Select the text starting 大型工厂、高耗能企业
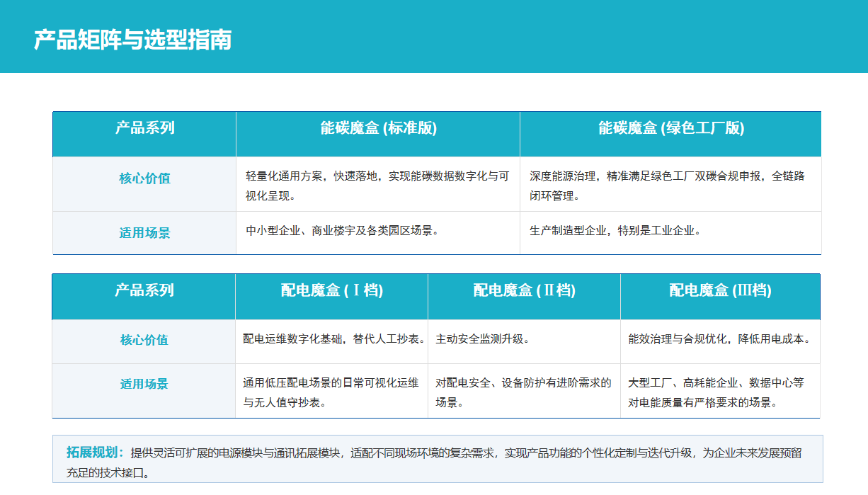This screenshot has height=495, width=868. pyautogui.click(x=716, y=392)
